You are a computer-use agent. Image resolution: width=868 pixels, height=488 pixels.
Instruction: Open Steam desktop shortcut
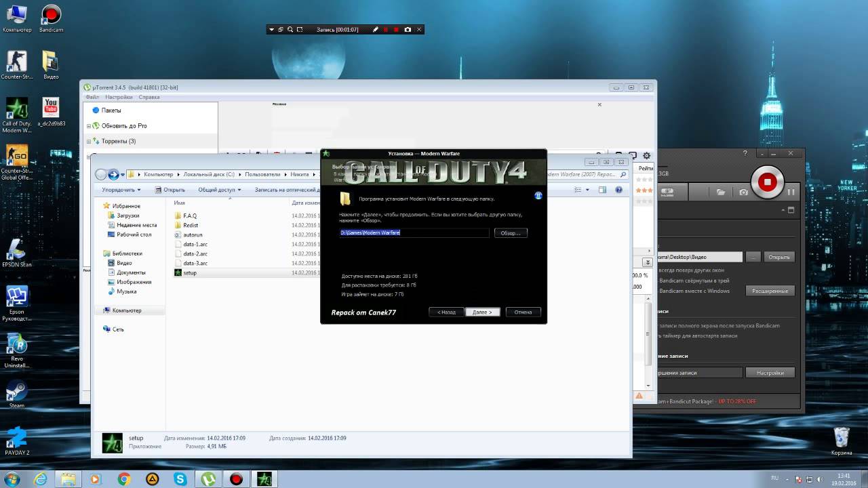(x=16, y=394)
